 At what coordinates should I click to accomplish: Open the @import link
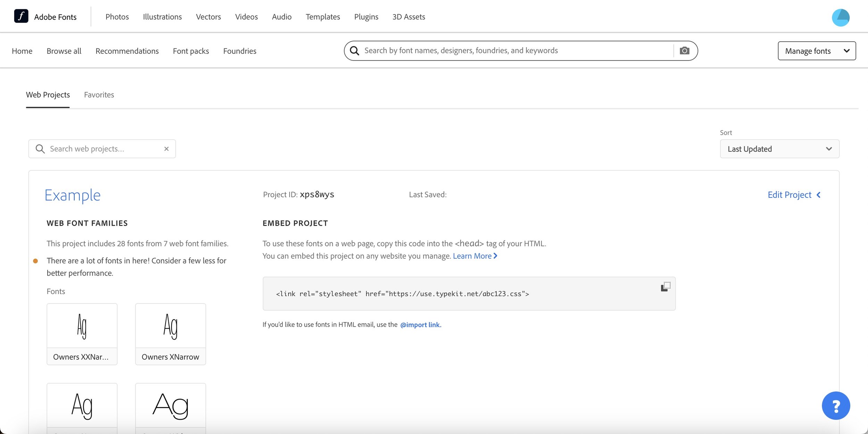pyautogui.click(x=420, y=325)
